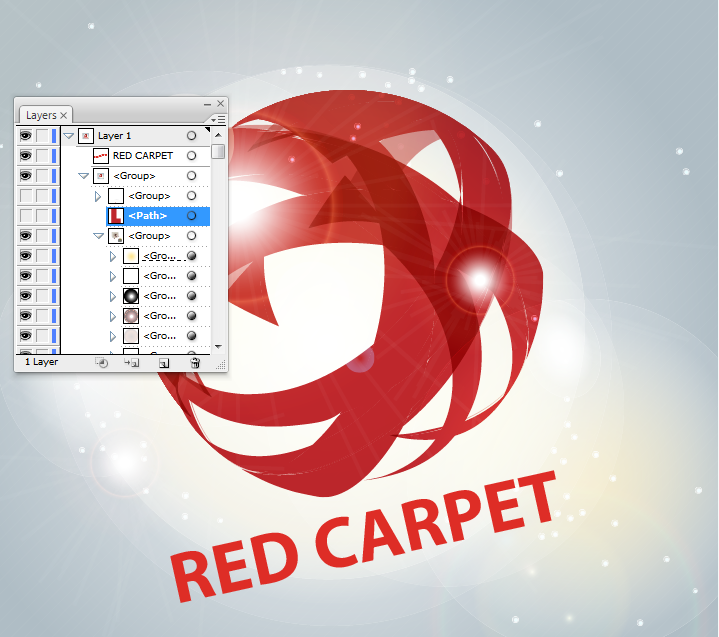
Task: Expand the black ring group triangle
Action: click(x=113, y=296)
